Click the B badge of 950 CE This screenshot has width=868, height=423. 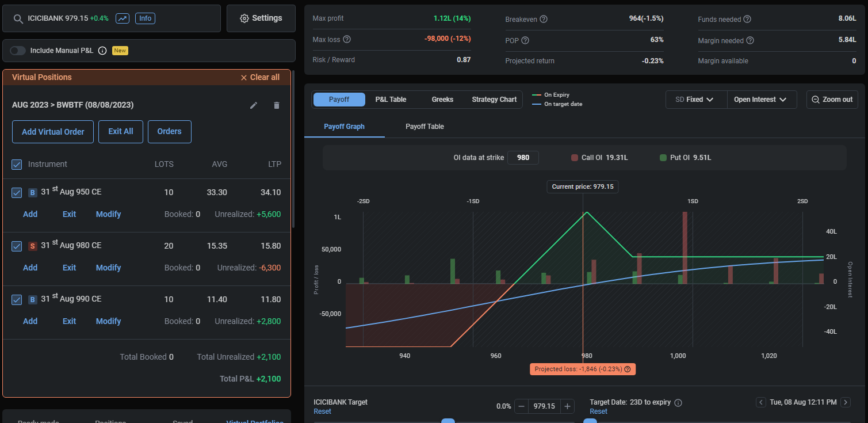(x=33, y=193)
